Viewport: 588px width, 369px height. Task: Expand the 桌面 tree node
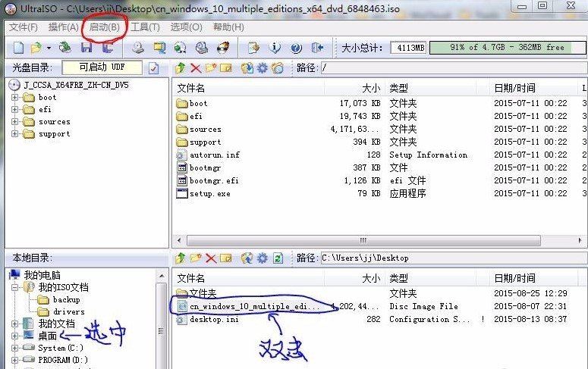pos(14,336)
